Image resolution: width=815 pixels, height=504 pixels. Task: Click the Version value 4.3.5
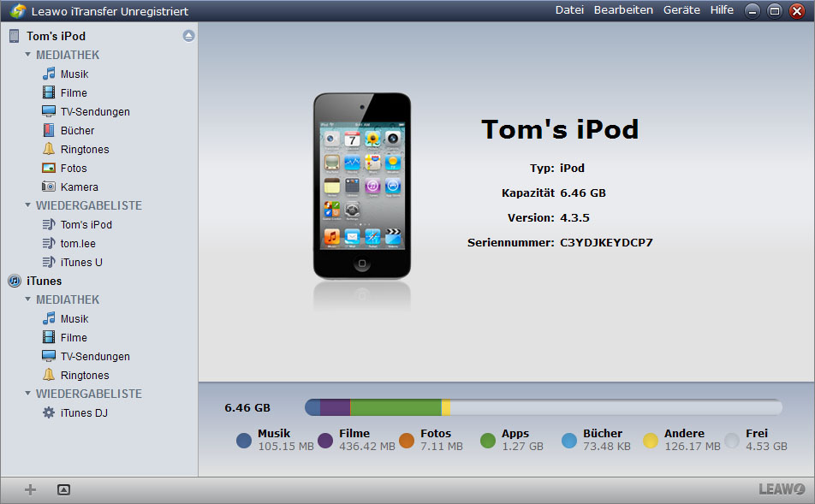574,217
